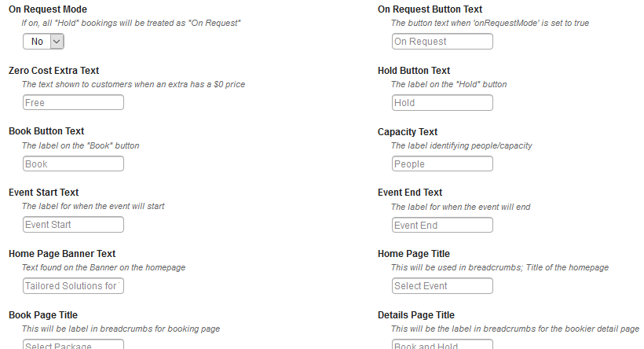Click the Capacity Text heading label
644x349 pixels.
point(408,132)
